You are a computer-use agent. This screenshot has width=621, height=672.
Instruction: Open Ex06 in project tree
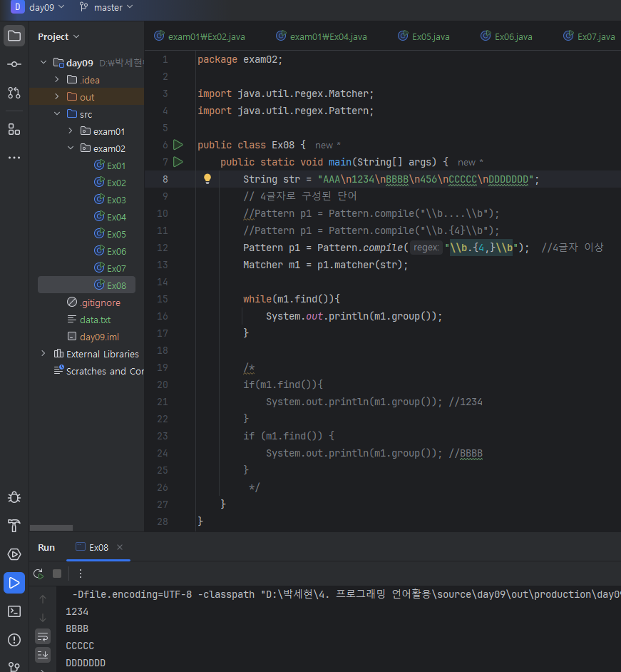pos(110,251)
